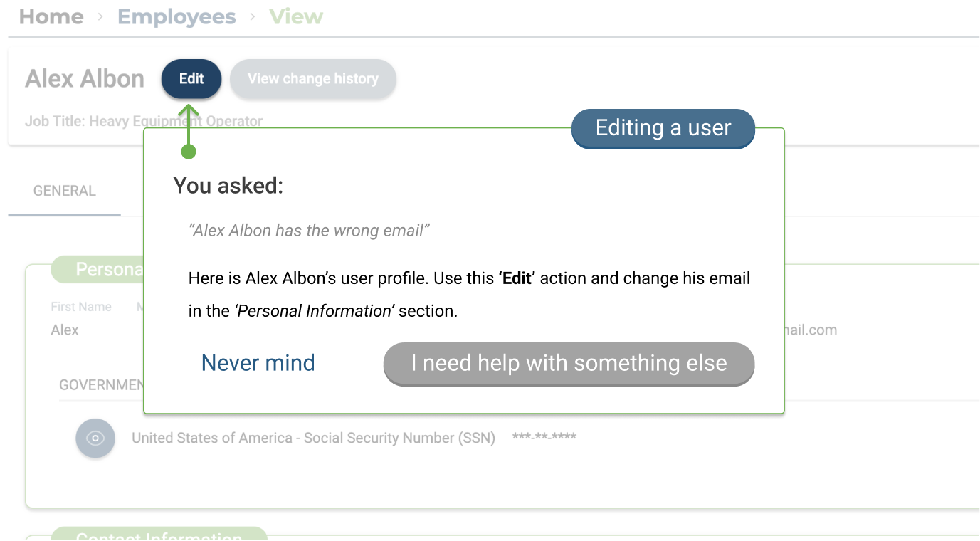Reveal the SSN with the eye icon
The image size is (980, 541).
(95, 438)
